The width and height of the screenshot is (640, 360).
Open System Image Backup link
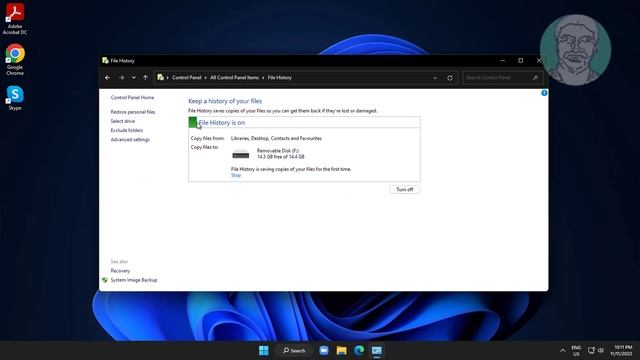[x=133, y=280]
